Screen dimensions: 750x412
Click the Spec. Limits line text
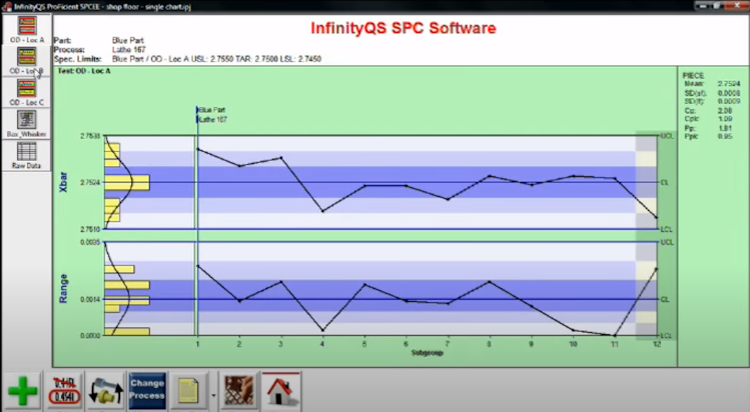[188, 59]
